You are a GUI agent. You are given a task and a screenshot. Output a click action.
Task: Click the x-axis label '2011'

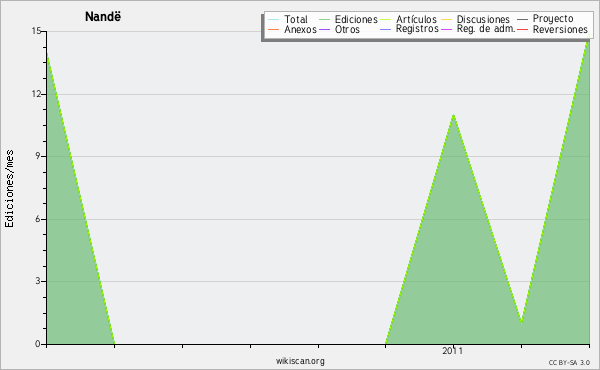click(452, 351)
